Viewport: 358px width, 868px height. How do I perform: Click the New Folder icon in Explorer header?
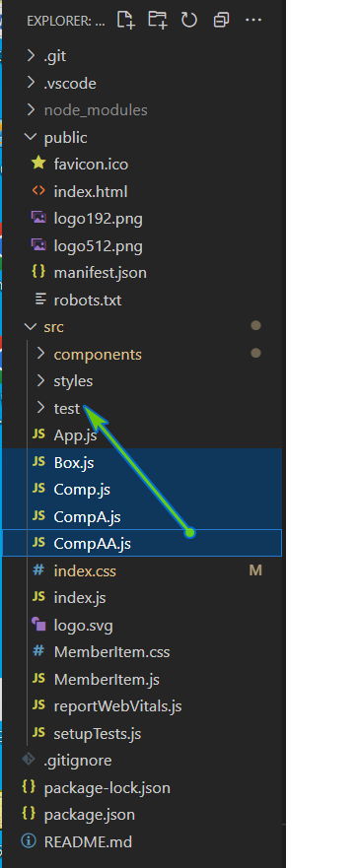pyautogui.click(x=158, y=20)
